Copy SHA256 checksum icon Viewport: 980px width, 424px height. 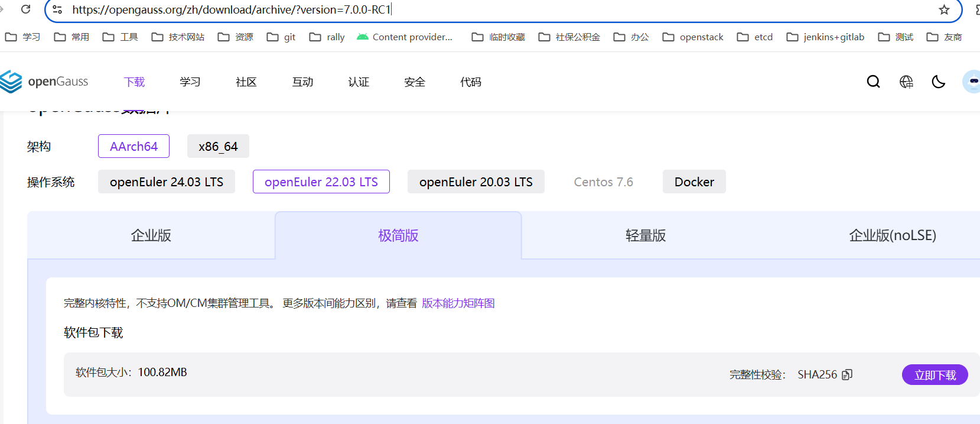pyautogui.click(x=847, y=374)
